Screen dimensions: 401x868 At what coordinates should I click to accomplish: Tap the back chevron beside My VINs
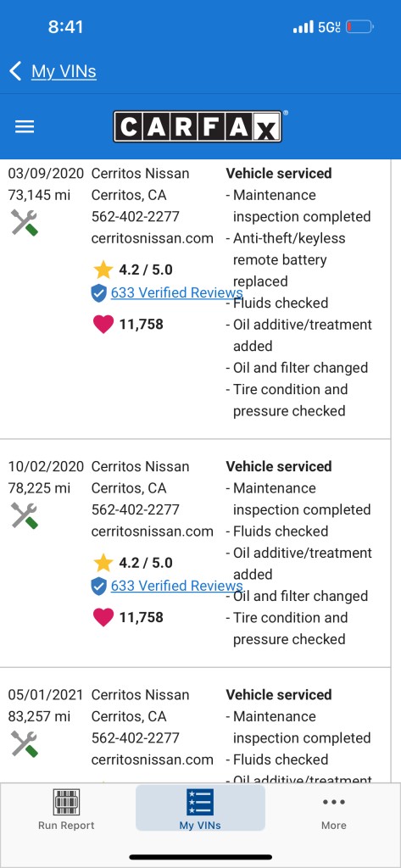pyautogui.click(x=15, y=71)
